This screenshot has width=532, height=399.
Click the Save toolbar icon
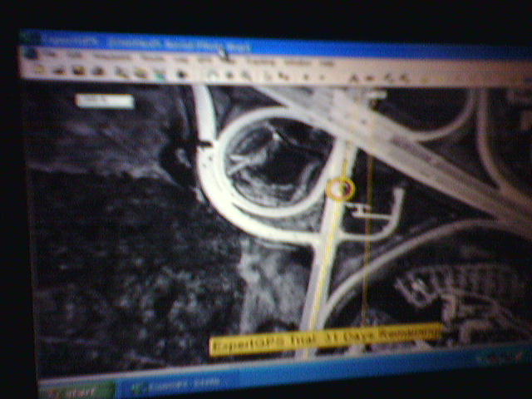pos(79,71)
